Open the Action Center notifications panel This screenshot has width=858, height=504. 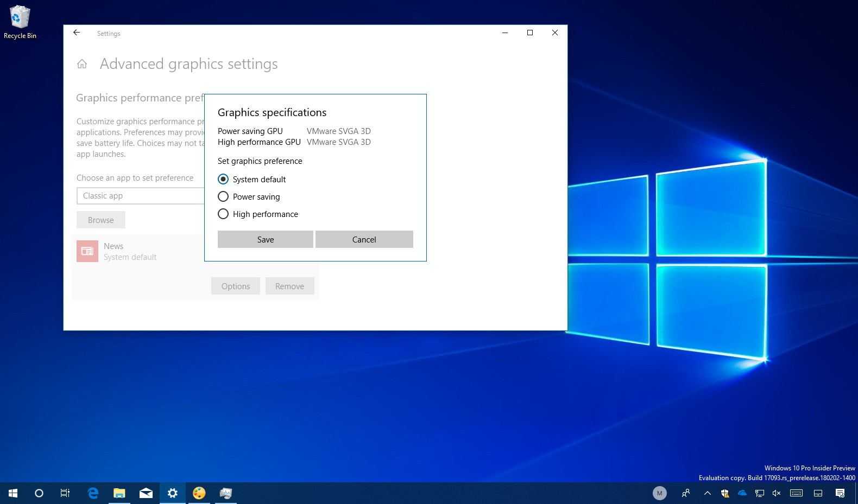pyautogui.click(x=840, y=493)
